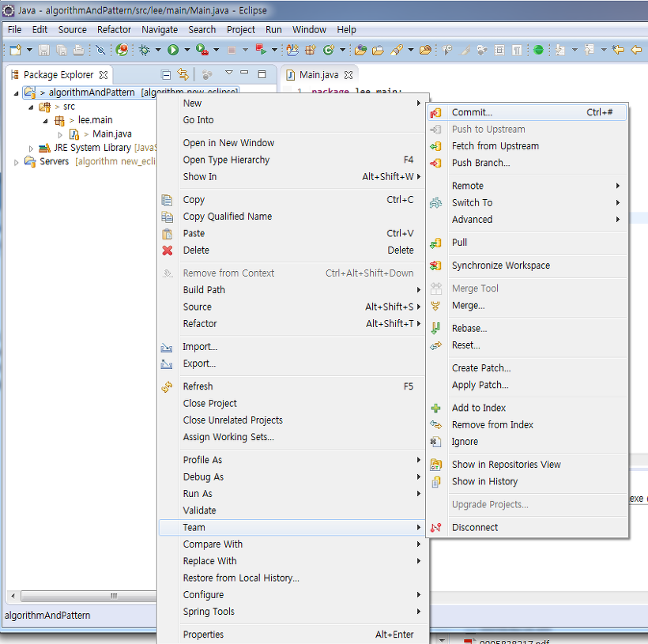Click Properties in context menu
This screenshot has width=648, height=644.
tap(292, 635)
